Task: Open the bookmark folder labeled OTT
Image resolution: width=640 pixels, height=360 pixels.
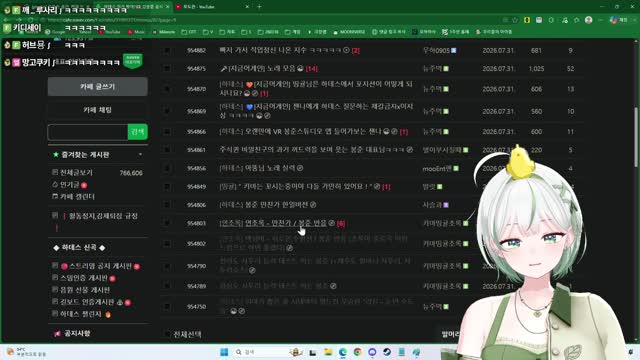Action: pyautogui.click(x=189, y=31)
